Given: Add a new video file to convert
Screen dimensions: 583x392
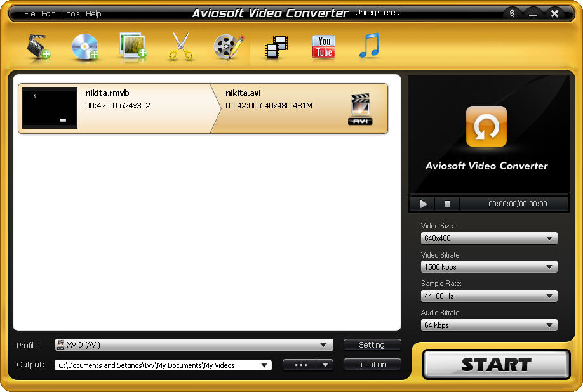Looking at the screenshot, I should click(37, 46).
